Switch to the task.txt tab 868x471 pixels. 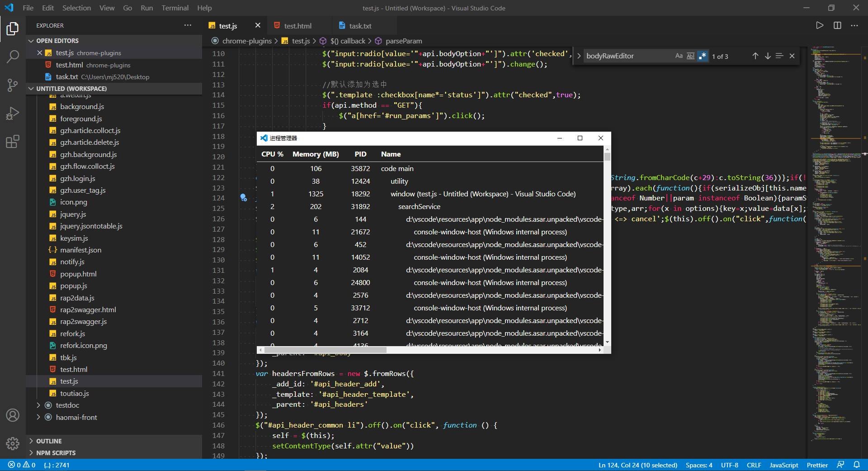(x=359, y=25)
